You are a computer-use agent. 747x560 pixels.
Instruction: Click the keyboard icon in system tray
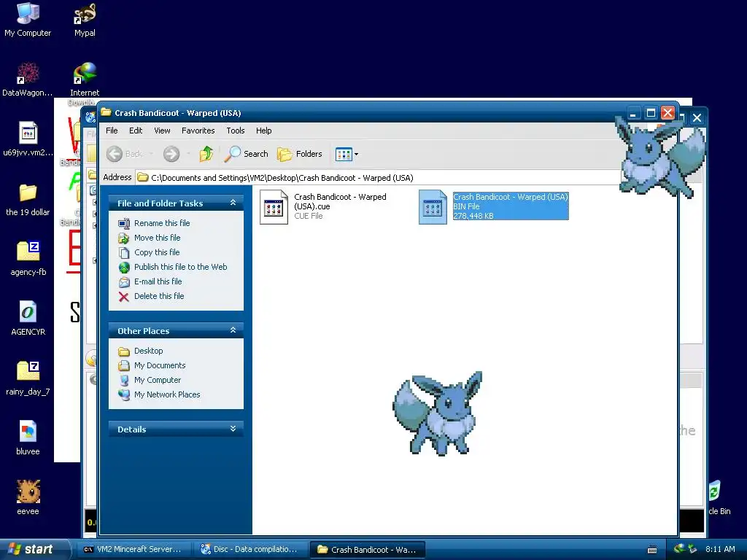[x=652, y=550]
